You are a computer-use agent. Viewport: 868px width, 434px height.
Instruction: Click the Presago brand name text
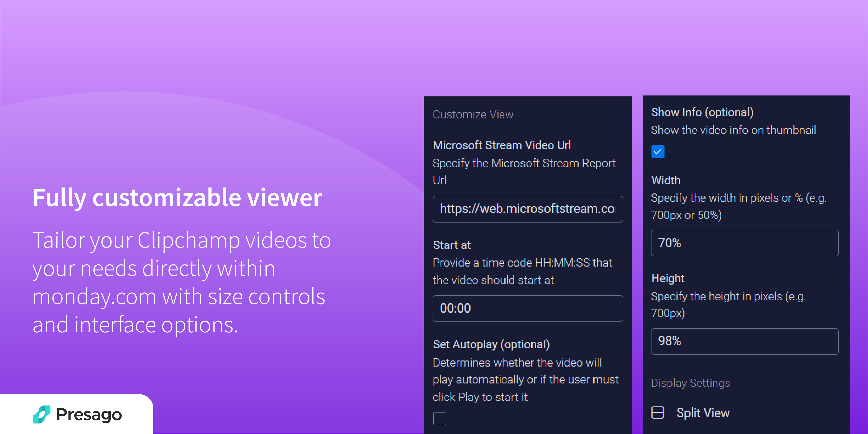89,414
